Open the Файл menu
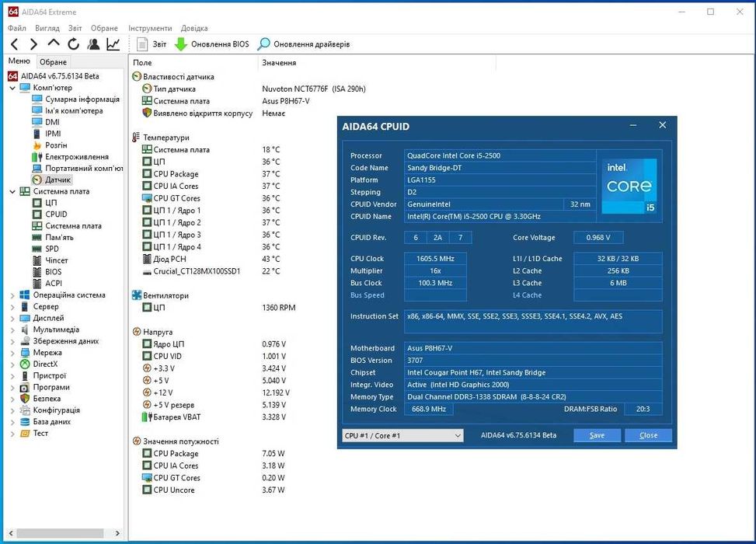Viewport: 756px width, 544px height. pos(16,28)
